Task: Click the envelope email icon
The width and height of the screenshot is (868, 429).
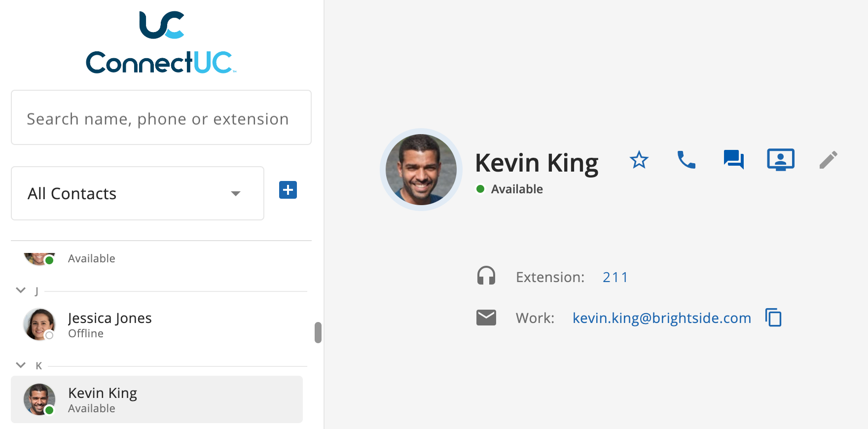Action: coord(486,318)
